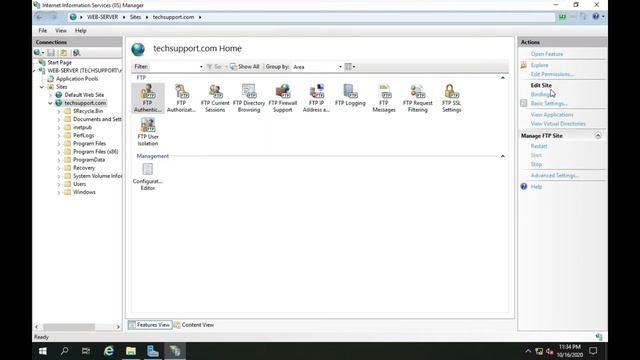Screen dimensions: 640x360
Task: Select Start Page in Connections tree
Action: tap(59, 62)
